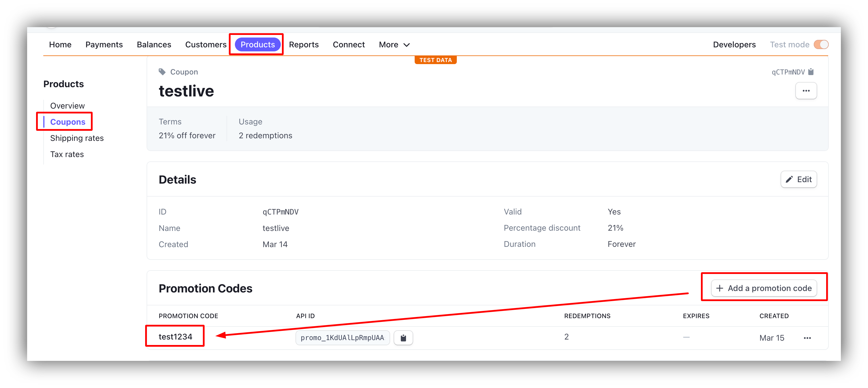Click the Edit button in Details

point(799,179)
